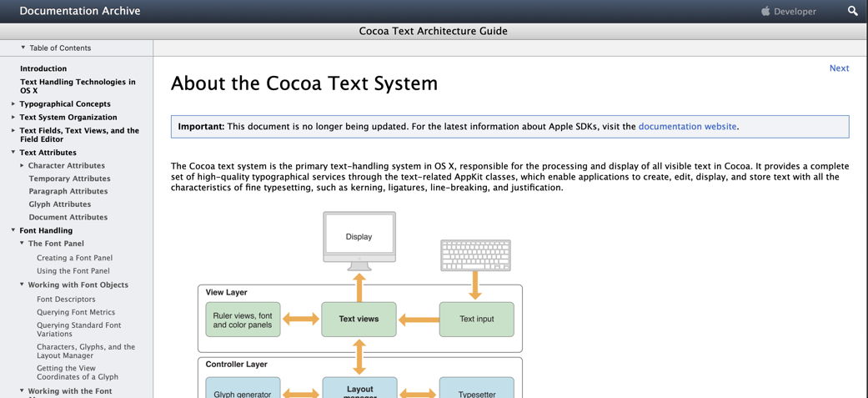Viewport: 868px width, 398px height.
Task: Click the search magnifier icon
Action: pos(852,11)
